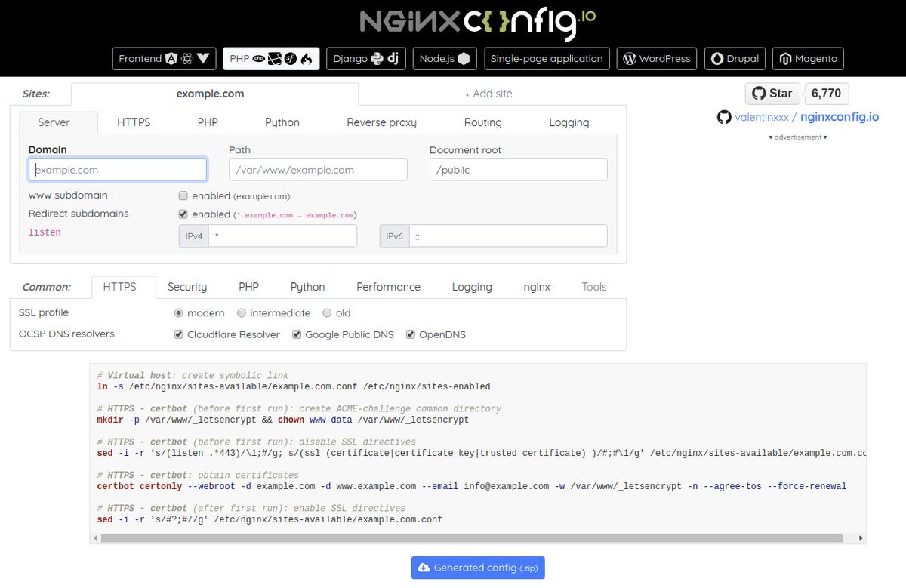Image resolution: width=906 pixels, height=588 pixels.
Task: Click the dj Django logo icon
Action: click(x=393, y=59)
